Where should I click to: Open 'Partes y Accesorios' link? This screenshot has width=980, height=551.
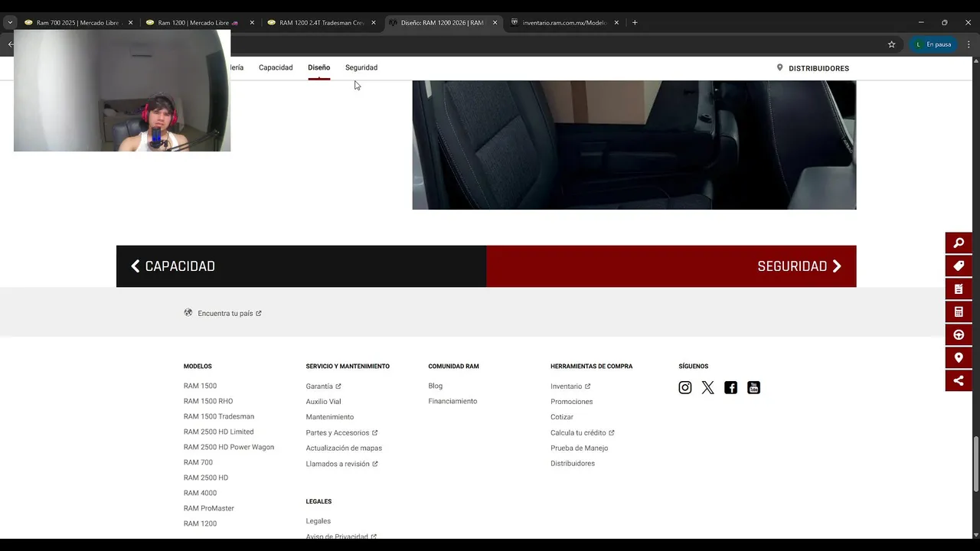pos(341,432)
